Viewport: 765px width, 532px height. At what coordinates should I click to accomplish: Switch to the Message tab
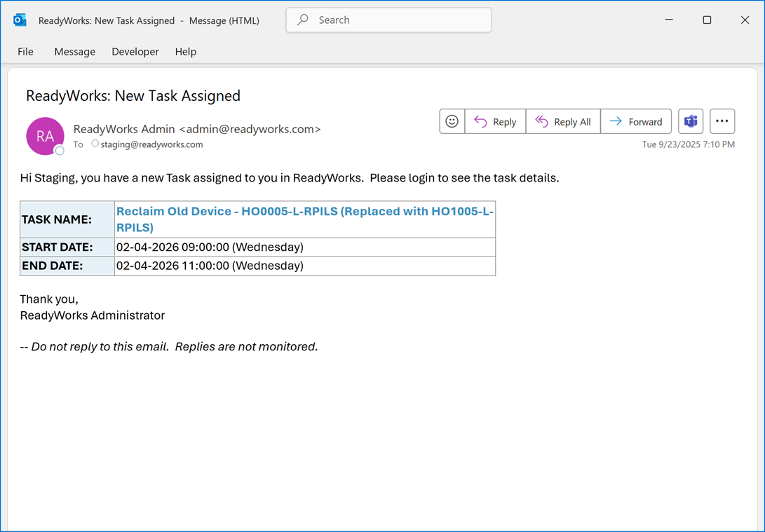tap(74, 51)
